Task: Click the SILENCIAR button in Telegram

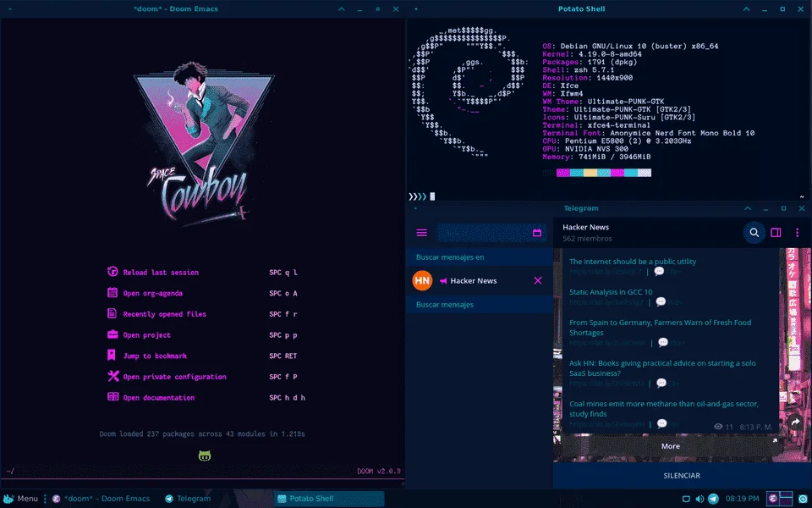Action: pyautogui.click(x=682, y=475)
